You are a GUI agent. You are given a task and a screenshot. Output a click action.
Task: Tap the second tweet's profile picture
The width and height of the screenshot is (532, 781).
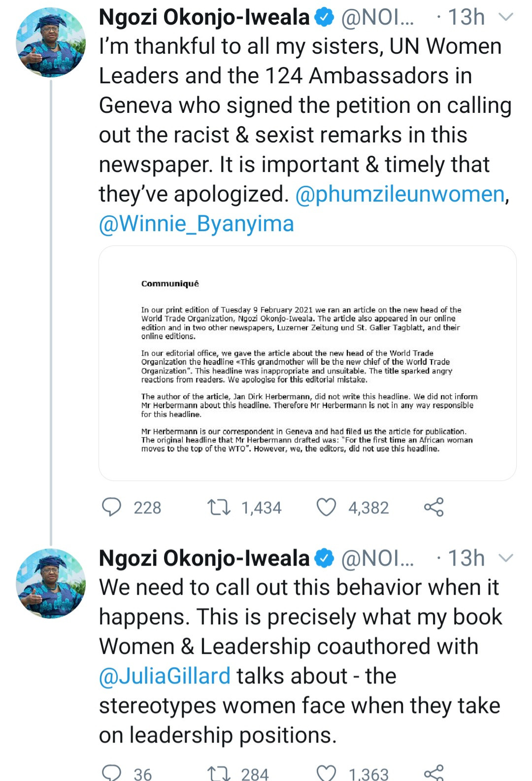tap(51, 583)
